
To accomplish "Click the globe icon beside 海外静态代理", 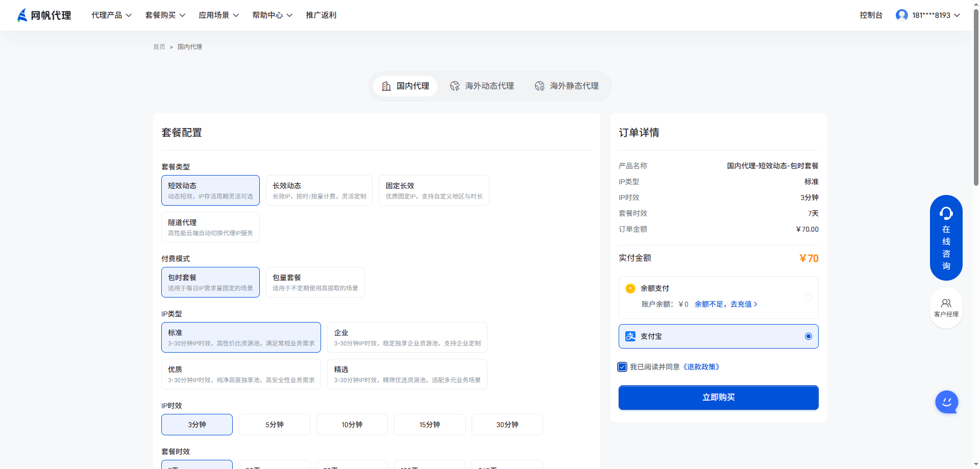I will point(539,86).
